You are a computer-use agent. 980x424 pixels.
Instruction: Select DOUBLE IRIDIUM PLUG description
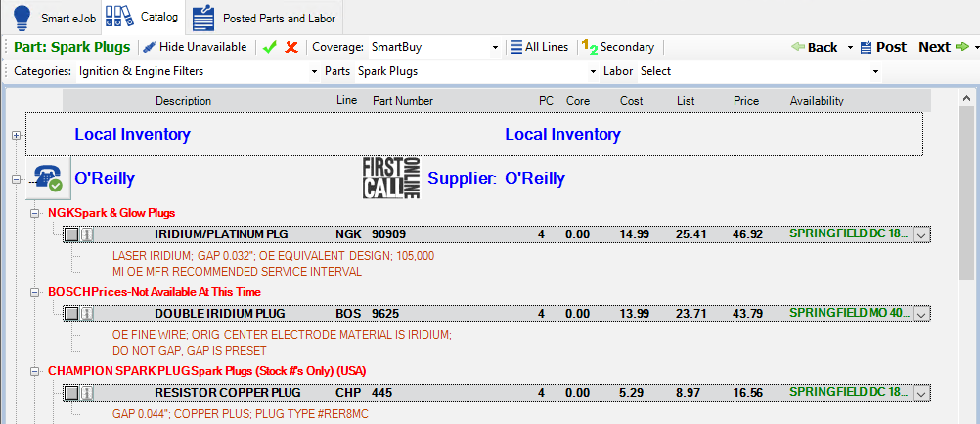click(220, 314)
